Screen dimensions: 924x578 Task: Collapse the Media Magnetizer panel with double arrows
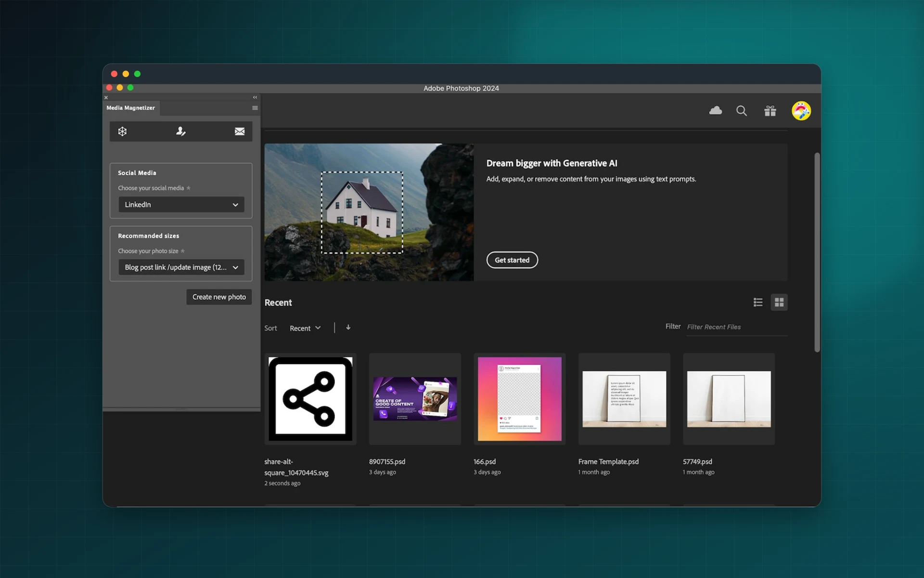[255, 97]
